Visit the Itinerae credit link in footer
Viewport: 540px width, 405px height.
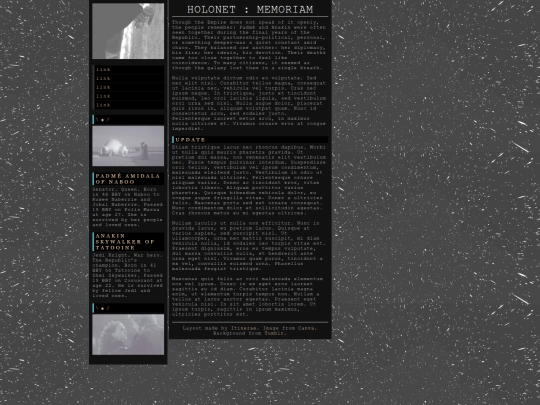[243, 328]
